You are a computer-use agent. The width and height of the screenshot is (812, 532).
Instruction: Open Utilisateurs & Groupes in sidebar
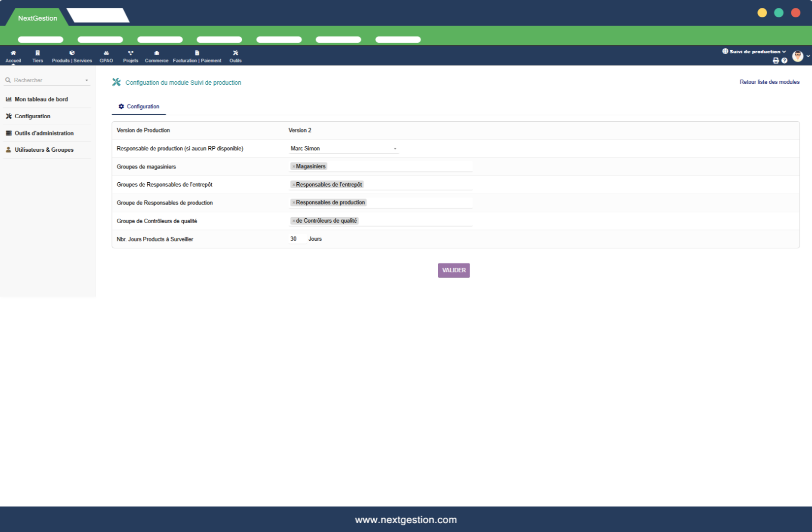(x=44, y=150)
